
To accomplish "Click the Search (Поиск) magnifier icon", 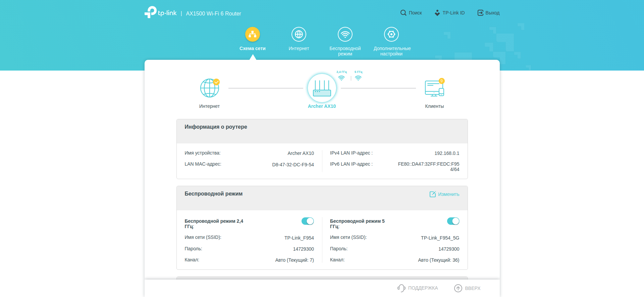I will 403,13.
